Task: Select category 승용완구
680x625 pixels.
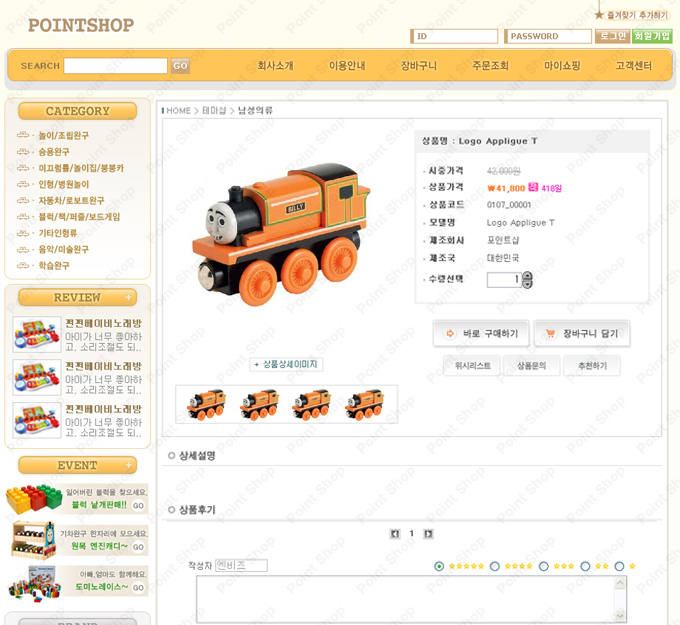Action: 54,152
